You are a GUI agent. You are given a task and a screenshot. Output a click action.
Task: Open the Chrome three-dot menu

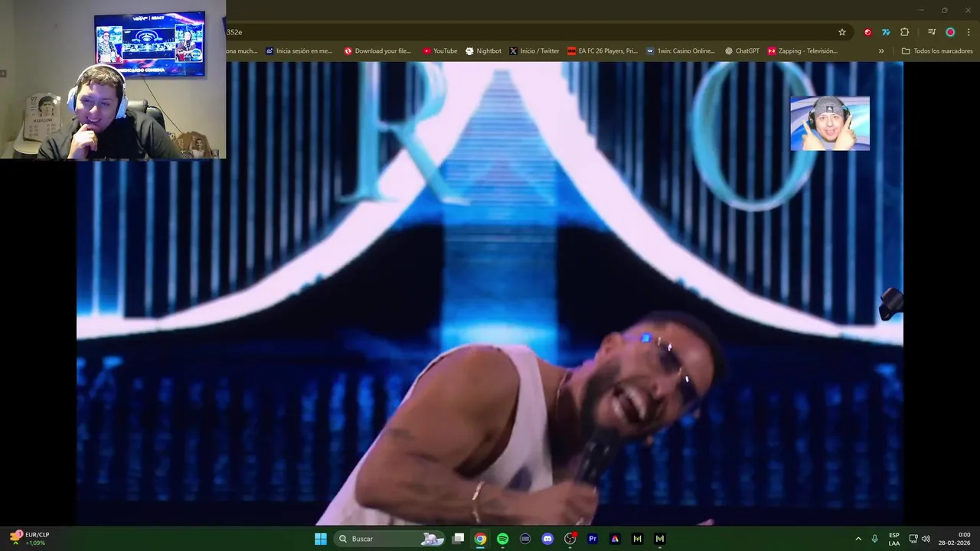point(969,32)
